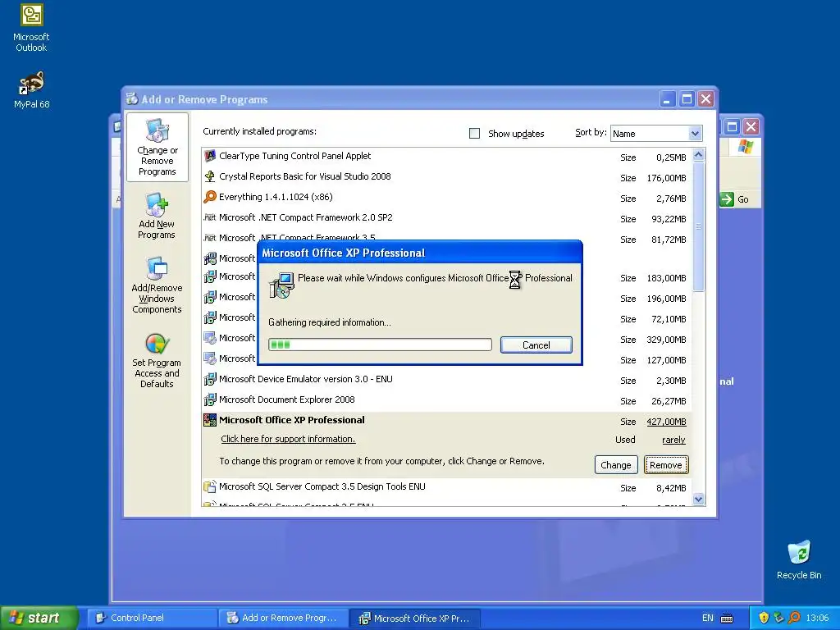Click the security shield tray icon
Viewport: 840px width, 630px height.
pos(764,618)
